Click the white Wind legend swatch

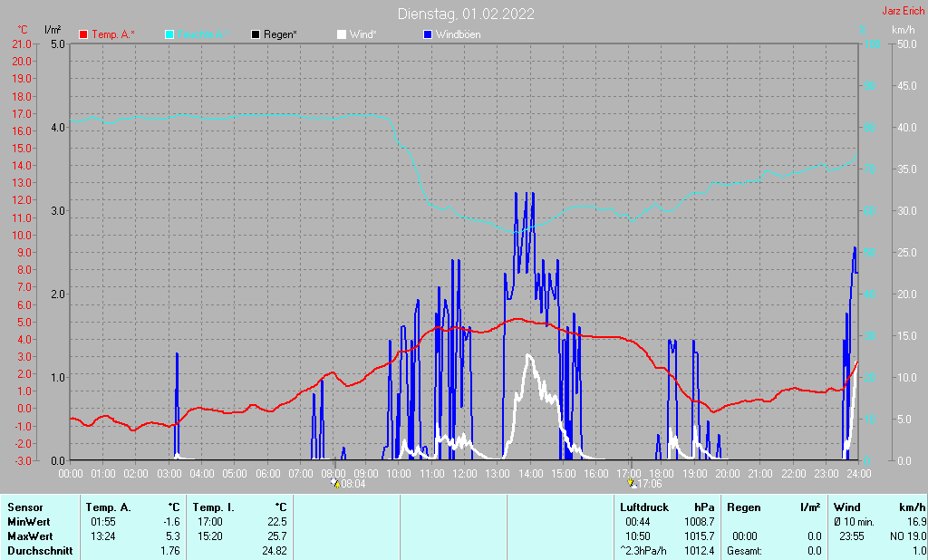point(342,34)
